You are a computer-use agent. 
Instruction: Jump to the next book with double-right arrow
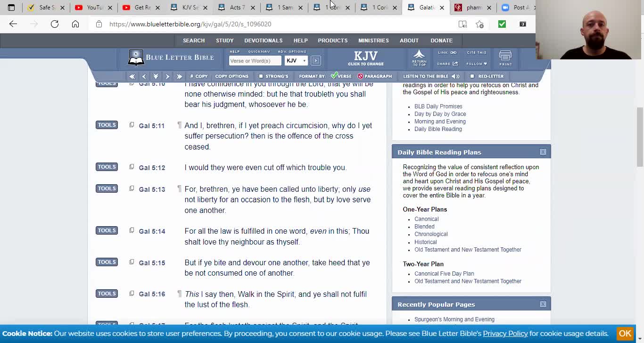(179, 76)
